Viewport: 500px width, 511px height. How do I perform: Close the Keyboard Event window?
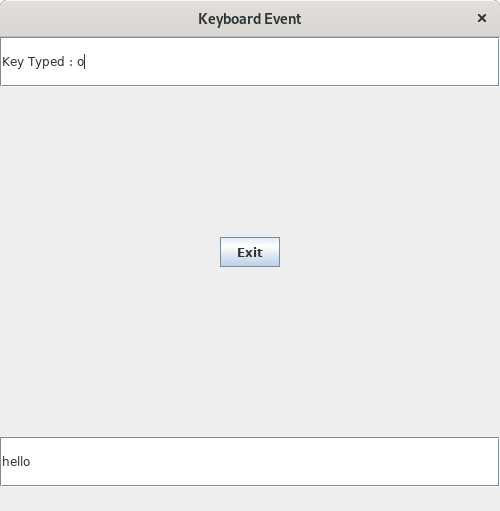482,18
